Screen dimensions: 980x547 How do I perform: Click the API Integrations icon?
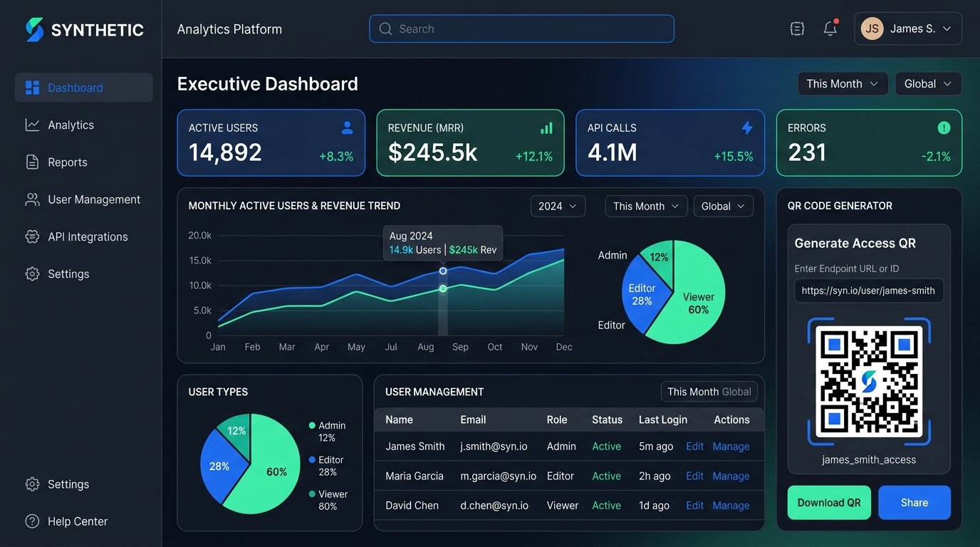[x=32, y=236]
